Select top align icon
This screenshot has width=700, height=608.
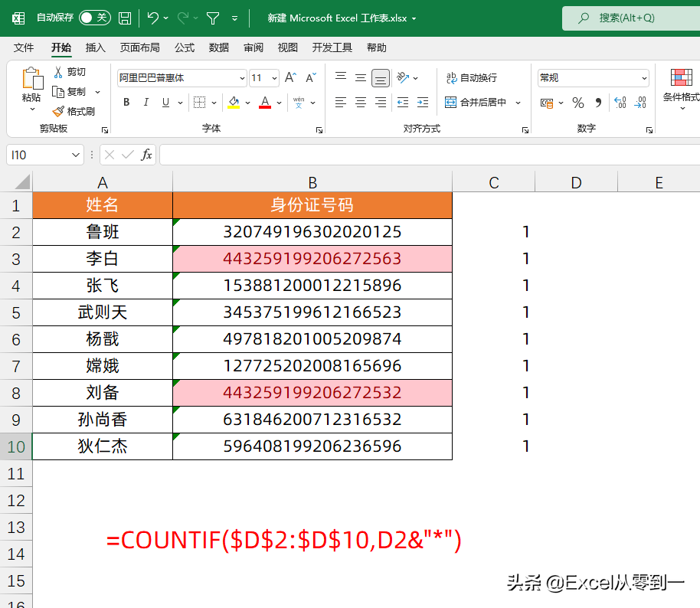pos(341,77)
